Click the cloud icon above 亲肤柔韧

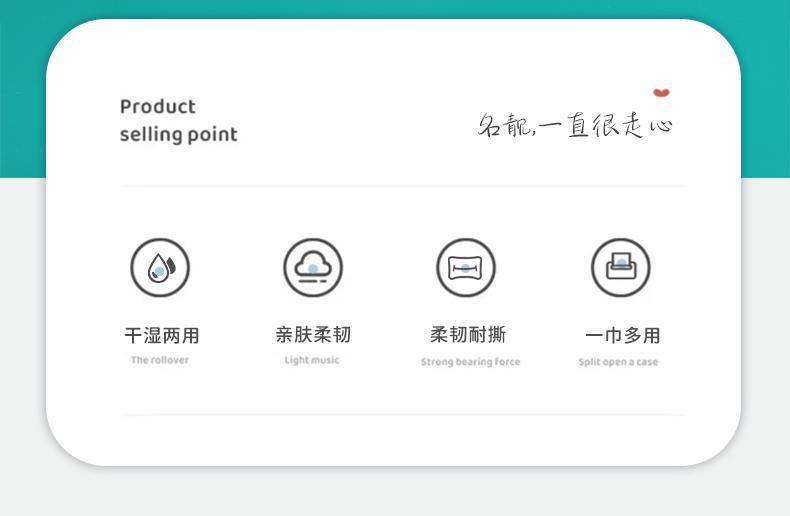[x=313, y=268]
